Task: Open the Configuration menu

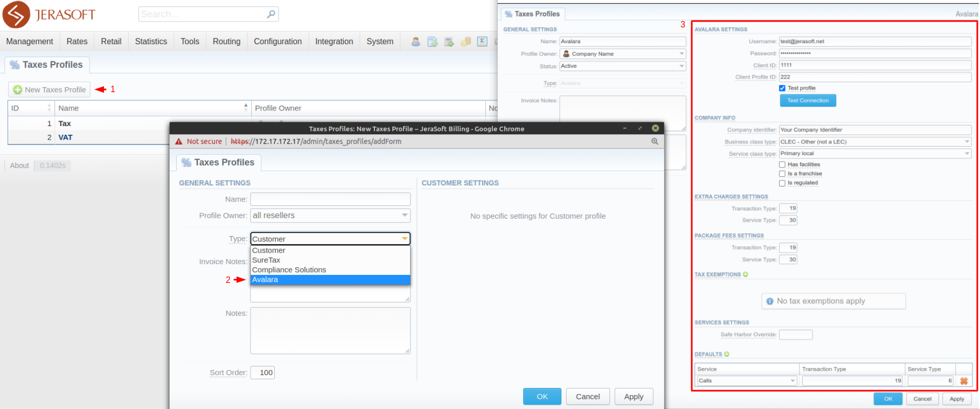Action: tap(277, 41)
